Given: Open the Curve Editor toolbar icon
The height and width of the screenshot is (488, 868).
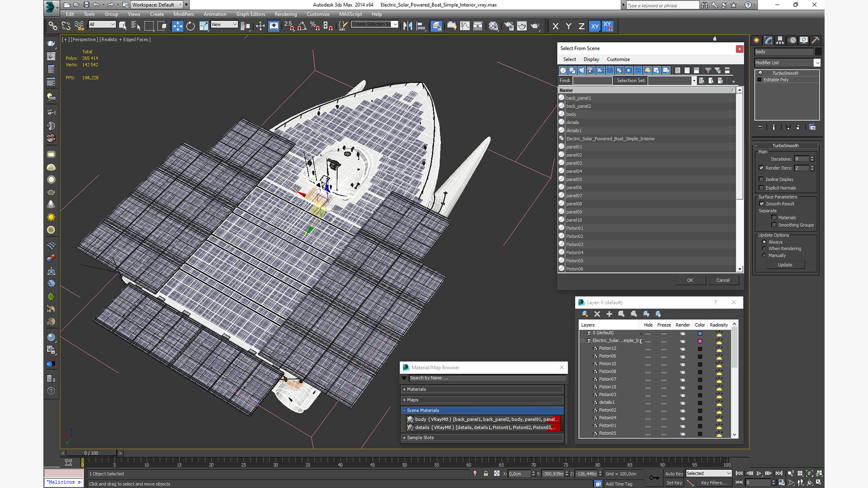Looking at the screenshot, I should click(465, 26).
